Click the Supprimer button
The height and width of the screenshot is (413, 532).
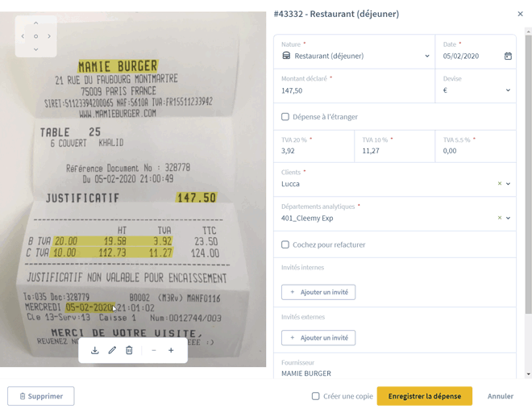pos(41,396)
